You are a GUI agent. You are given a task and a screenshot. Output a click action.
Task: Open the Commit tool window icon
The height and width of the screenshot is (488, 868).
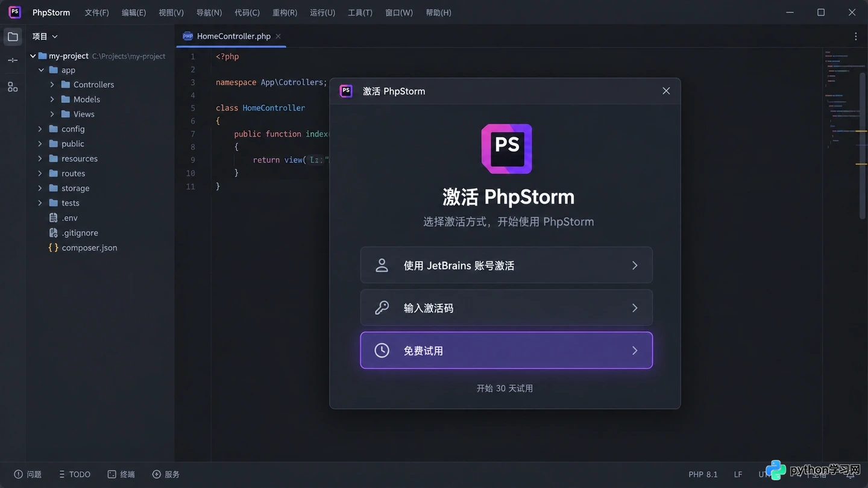point(13,60)
